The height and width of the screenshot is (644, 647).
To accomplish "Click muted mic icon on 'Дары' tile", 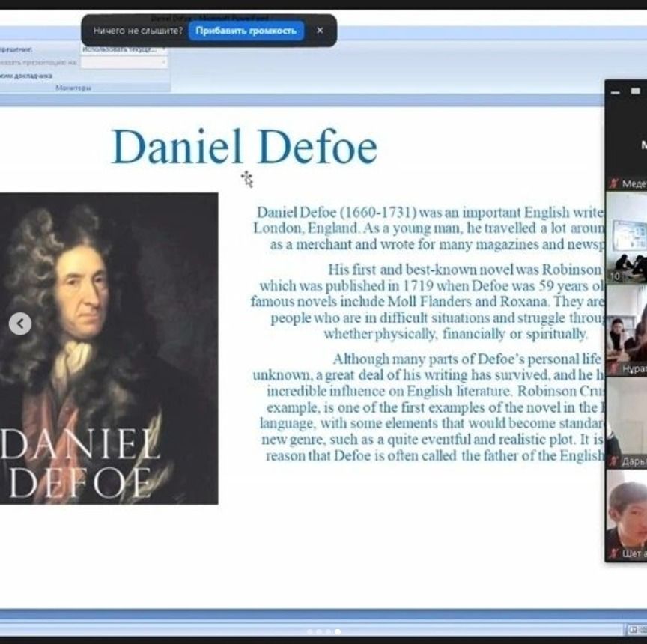I will (x=614, y=461).
